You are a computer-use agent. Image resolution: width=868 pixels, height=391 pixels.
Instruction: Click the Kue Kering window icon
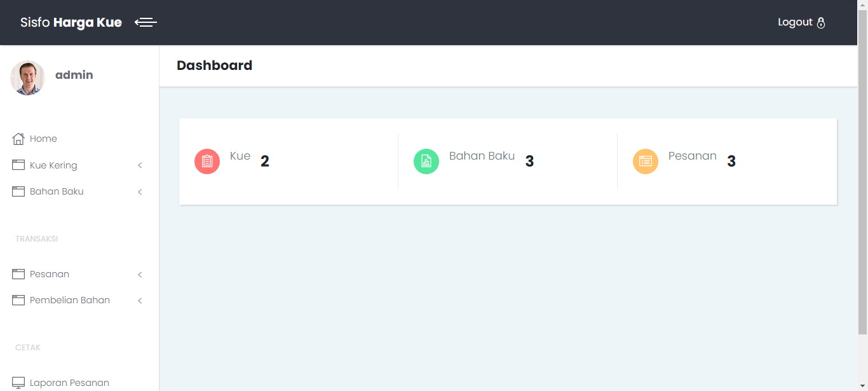point(18,165)
